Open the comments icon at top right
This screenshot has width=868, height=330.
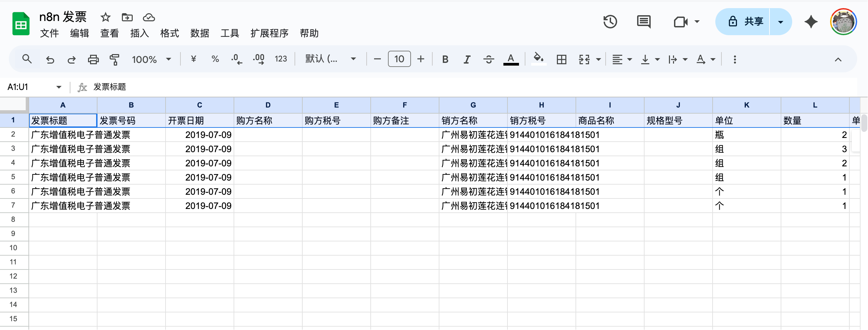pyautogui.click(x=644, y=22)
